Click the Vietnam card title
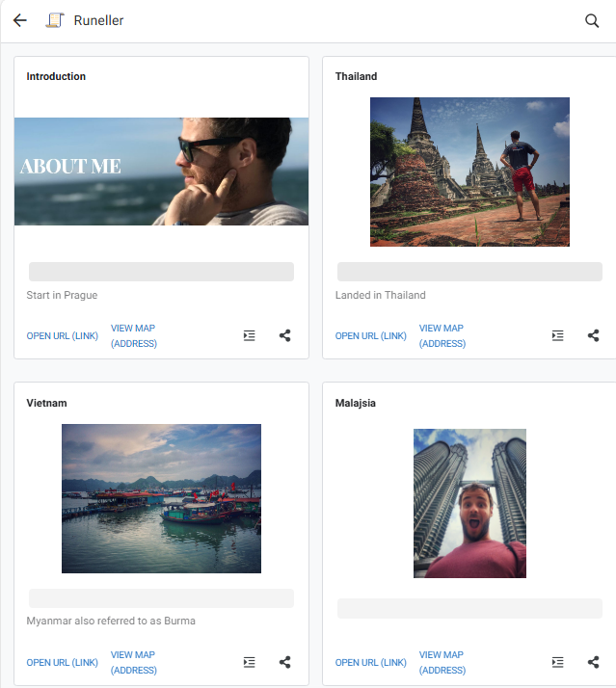 [46, 403]
